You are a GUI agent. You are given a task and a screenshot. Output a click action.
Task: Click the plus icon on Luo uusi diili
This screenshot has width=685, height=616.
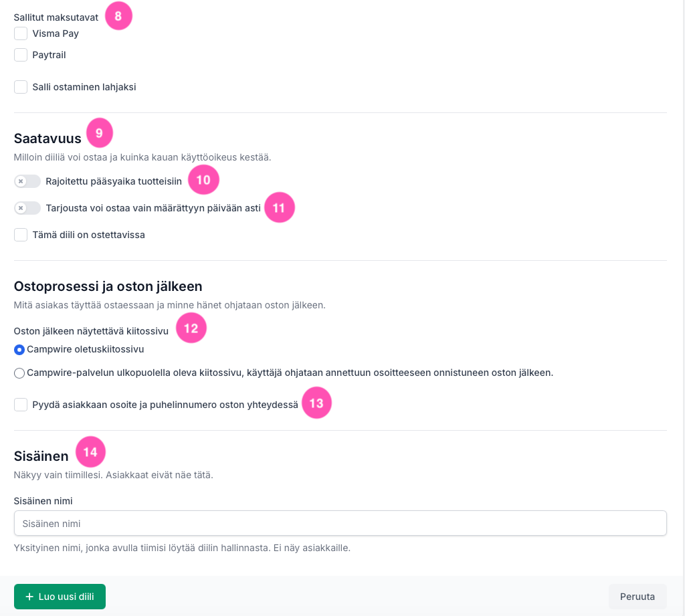[x=29, y=597]
